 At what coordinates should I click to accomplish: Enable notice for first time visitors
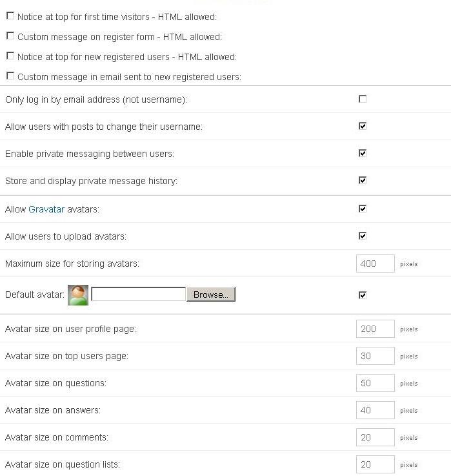click(x=10, y=16)
